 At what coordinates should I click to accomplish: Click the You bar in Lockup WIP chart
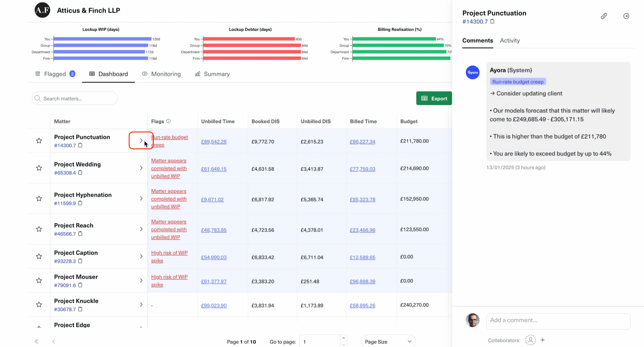[x=102, y=39]
